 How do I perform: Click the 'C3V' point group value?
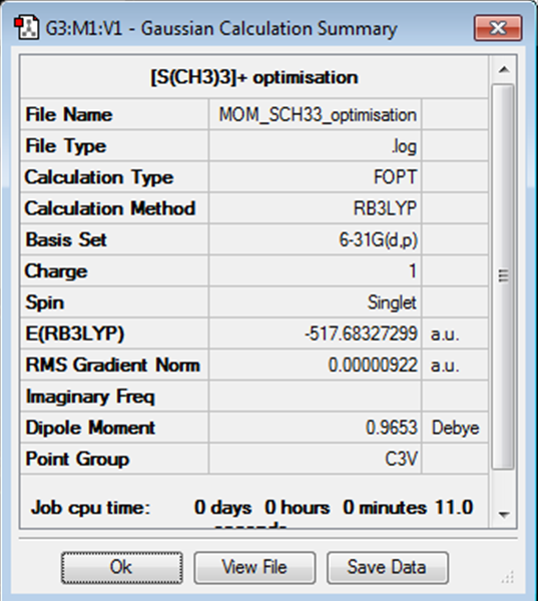tap(401, 459)
